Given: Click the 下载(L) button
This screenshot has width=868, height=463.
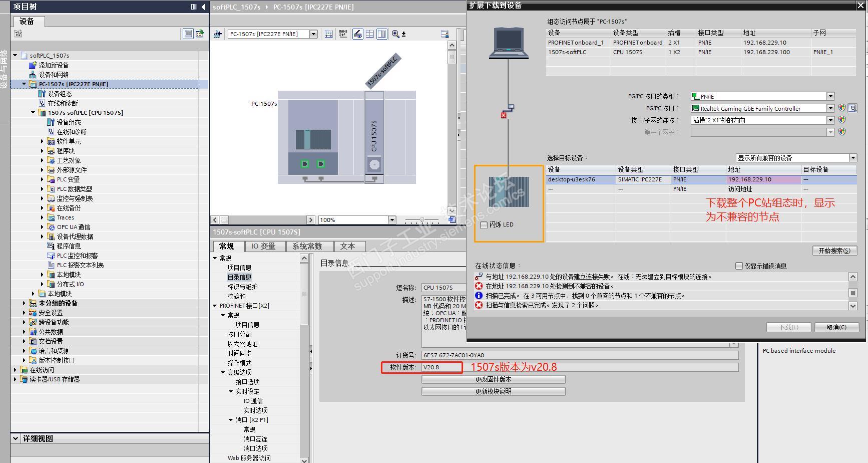Looking at the screenshot, I should [788, 327].
